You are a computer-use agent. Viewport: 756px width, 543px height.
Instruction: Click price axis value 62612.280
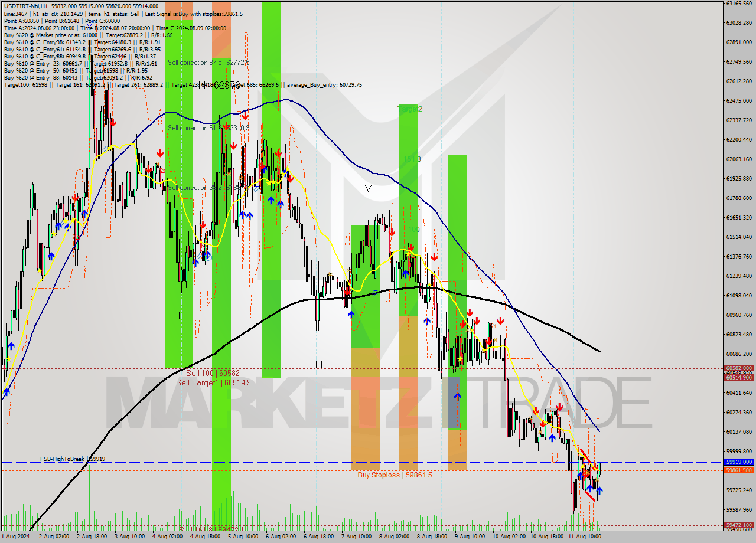click(x=738, y=81)
